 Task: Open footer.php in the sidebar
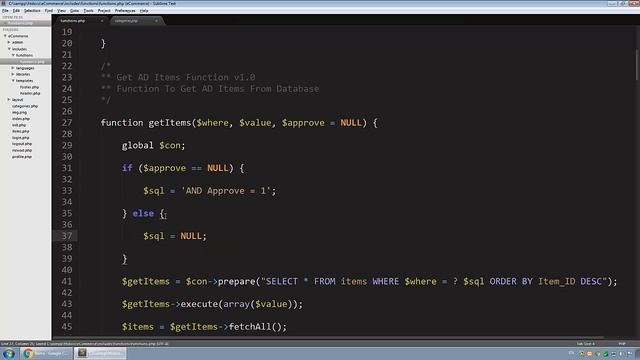[29, 87]
